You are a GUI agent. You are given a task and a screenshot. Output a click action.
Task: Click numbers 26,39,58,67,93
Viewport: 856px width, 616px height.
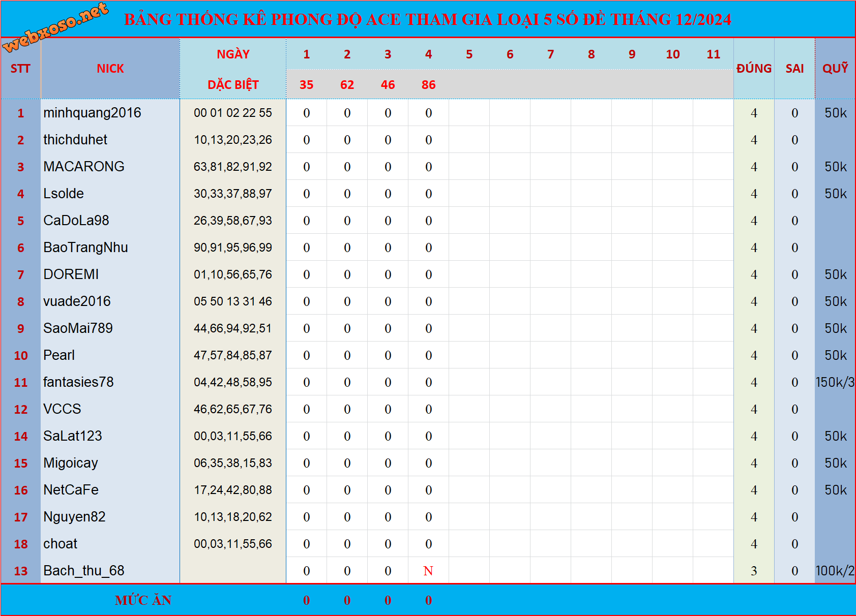pyautogui.click(x=233, y=221)
